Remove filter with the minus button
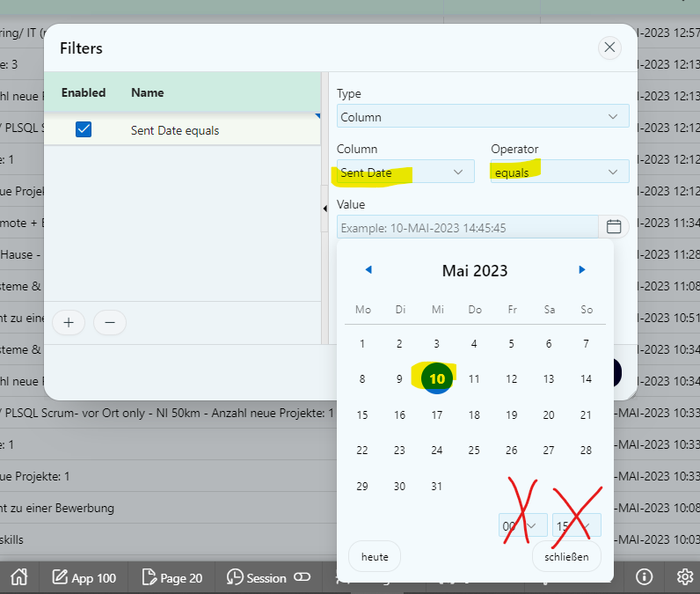Screen dimensions: 700x594 110,323
